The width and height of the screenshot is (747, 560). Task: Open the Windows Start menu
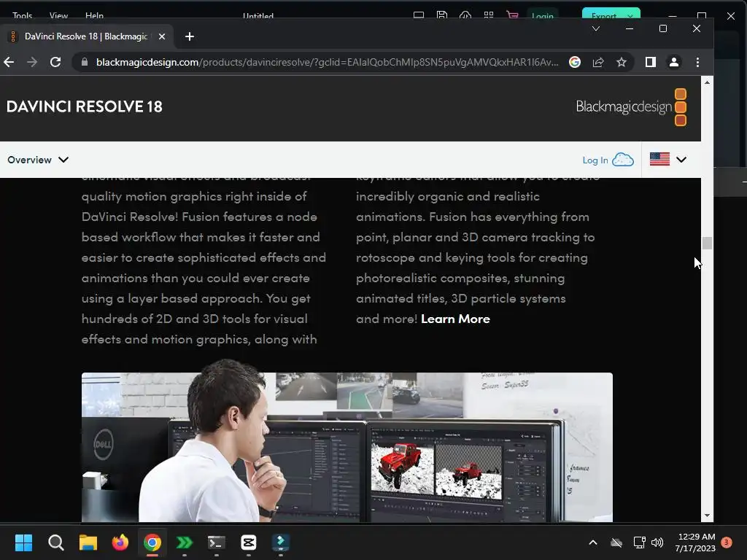23,542
